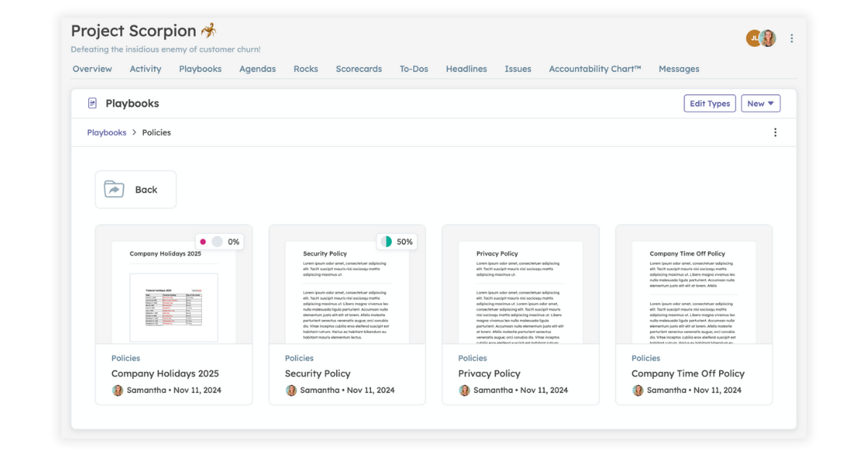Select the Rocks tab

click(305, 69)
